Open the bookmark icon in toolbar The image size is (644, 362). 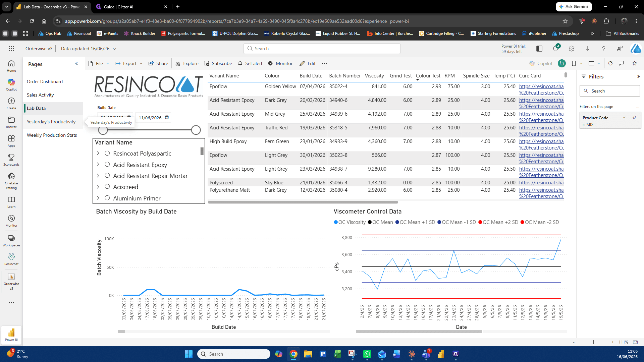tap(574, 63)
